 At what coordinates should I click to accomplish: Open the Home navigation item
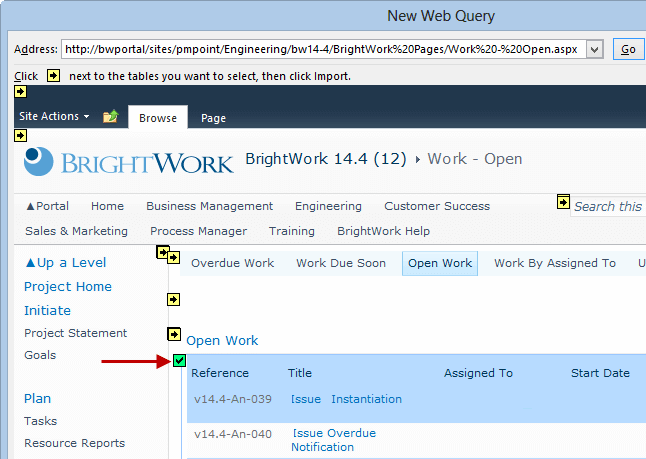[x=107, y=206]
